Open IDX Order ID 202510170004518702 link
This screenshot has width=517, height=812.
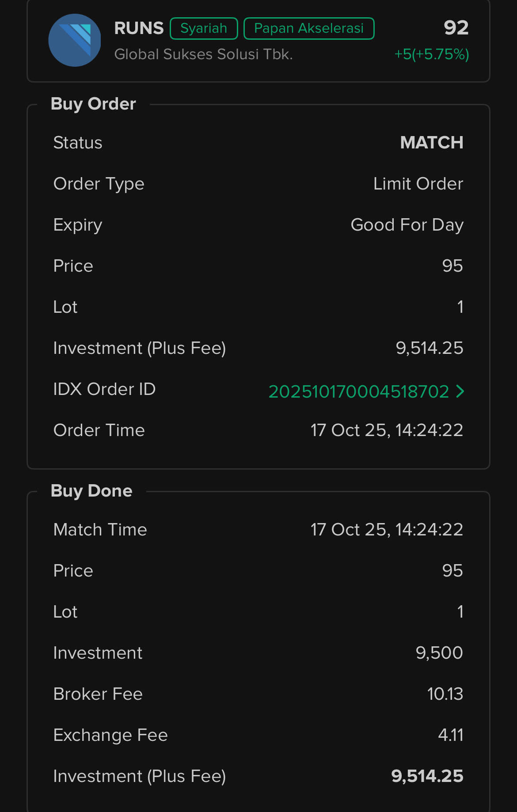click(x=358, y=391)
